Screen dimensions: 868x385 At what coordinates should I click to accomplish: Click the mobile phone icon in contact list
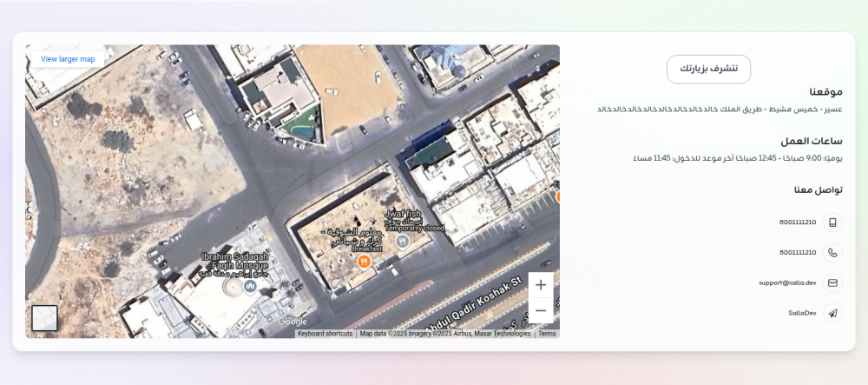[x=832, y=222]
